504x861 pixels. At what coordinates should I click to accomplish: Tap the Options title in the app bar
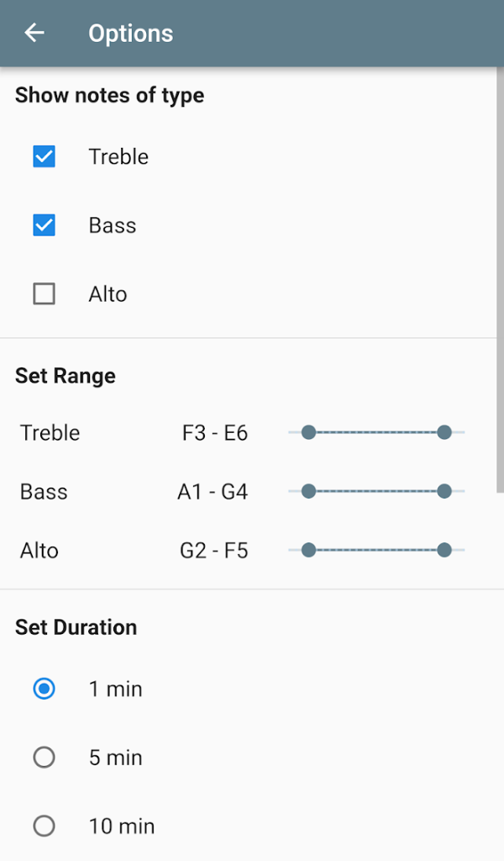pos(130,33)
